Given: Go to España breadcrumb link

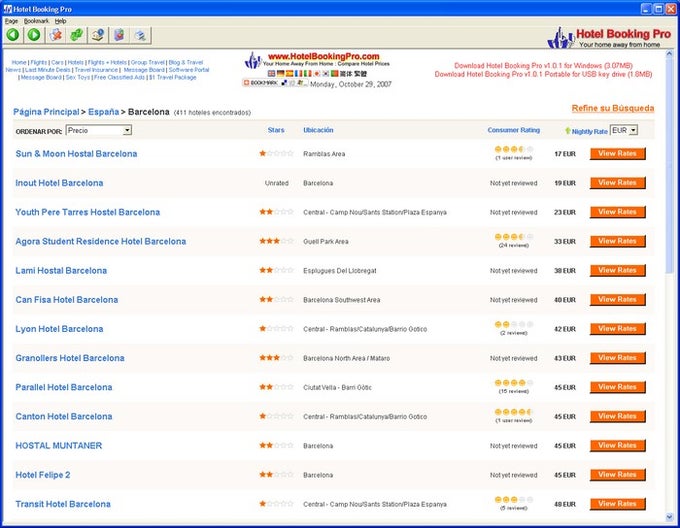Looking at the screenshot, I should pos(104,112).
